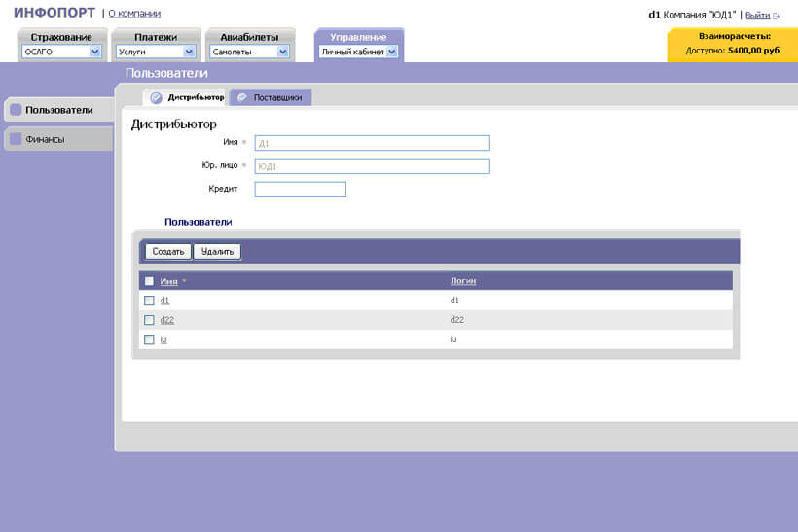This screenshot has width=798, height=532.
Task: Check the box for user d1
Action: [x=149, y=301]
